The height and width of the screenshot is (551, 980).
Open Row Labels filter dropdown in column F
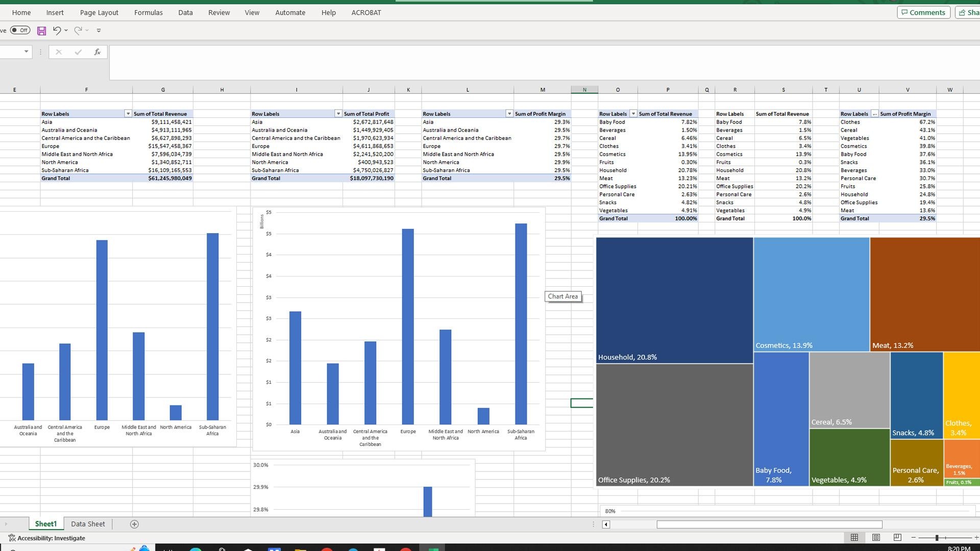point(128,114)
